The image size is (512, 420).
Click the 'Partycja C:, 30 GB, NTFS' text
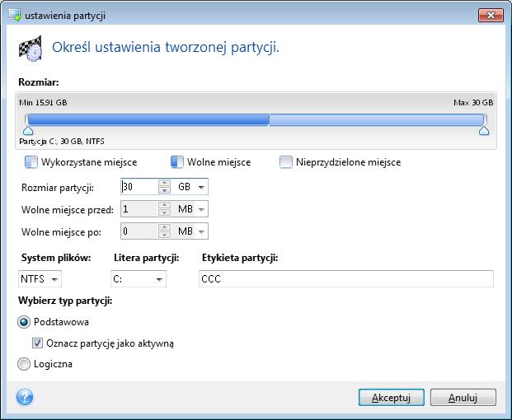[62, 142]
